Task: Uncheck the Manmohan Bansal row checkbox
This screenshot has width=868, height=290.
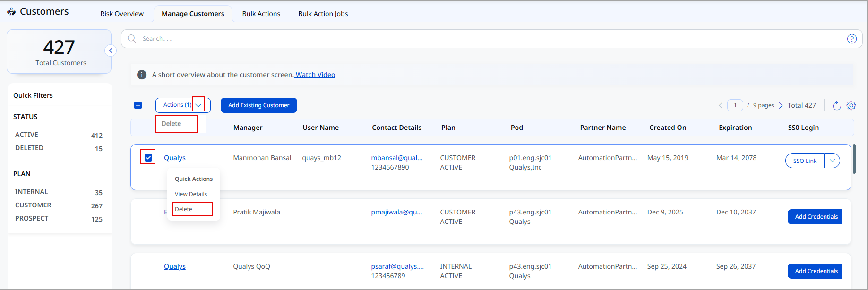Action: coord(148,157)
